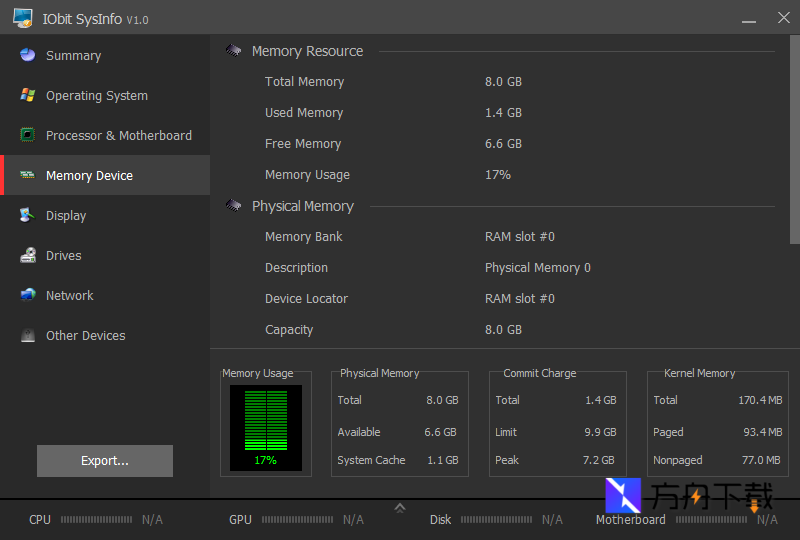Expand the bottom status bar up-chevron

(400, 508)
